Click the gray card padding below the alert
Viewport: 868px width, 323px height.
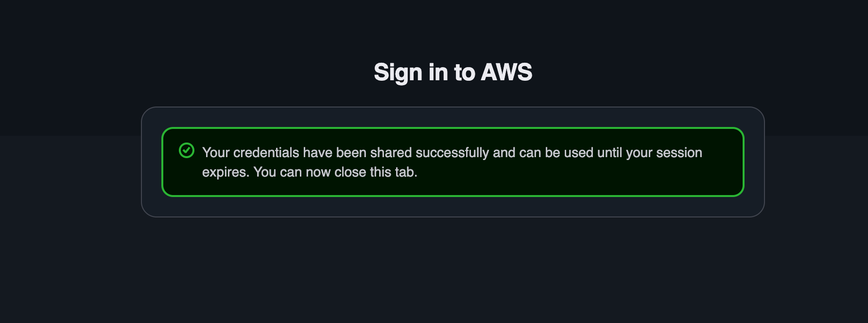point(452,207)
